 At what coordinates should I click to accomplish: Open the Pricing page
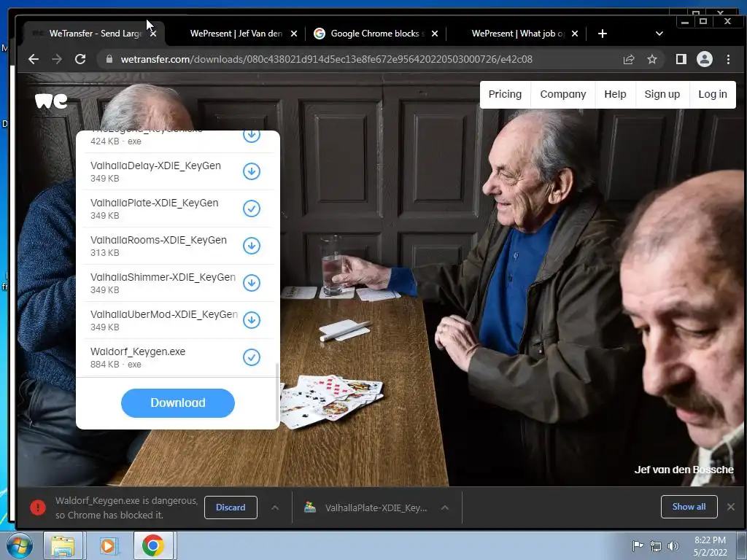[505, 94]
